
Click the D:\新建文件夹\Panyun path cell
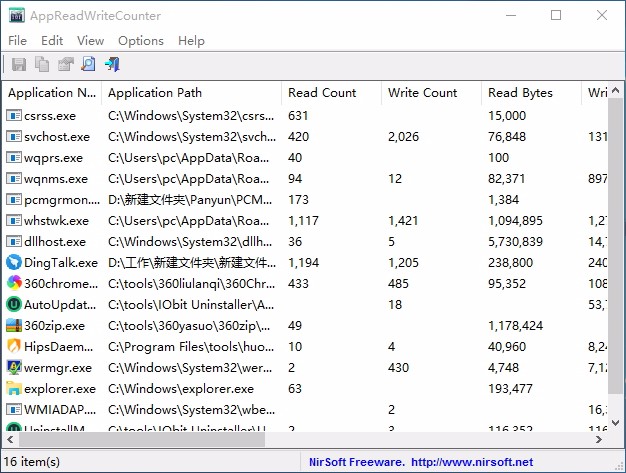click(x=190, y=200)
